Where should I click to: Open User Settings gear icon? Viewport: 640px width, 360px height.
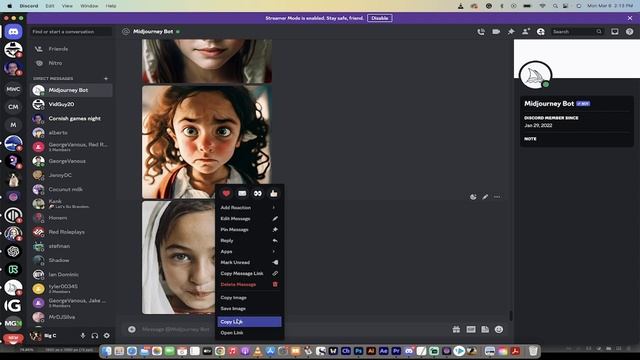(x=107, y=336)
